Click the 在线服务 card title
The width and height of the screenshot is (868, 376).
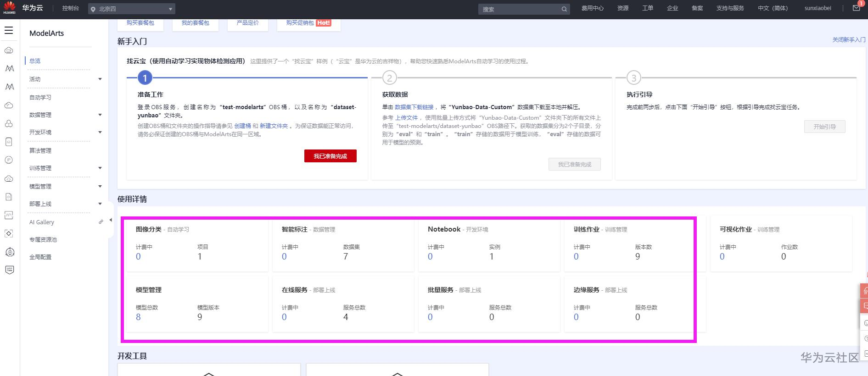(x=294, y=290)
